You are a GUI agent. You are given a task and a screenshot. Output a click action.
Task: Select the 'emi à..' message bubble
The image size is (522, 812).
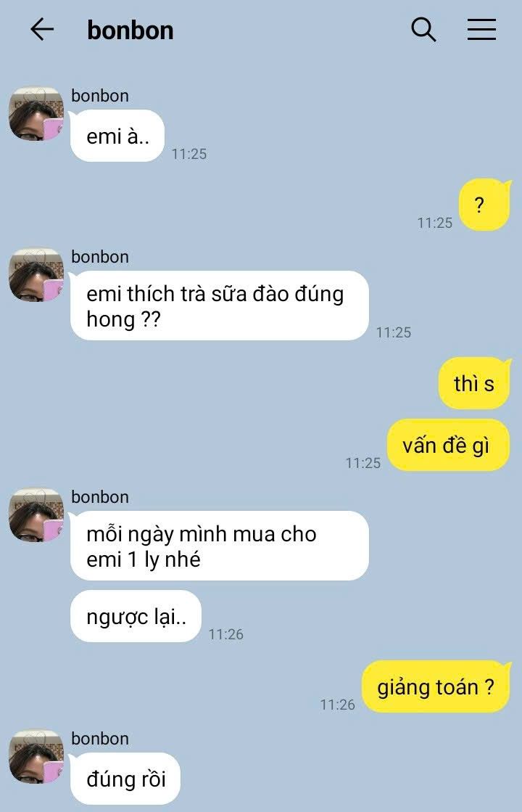pyautogui.click(x=117, y=136)
